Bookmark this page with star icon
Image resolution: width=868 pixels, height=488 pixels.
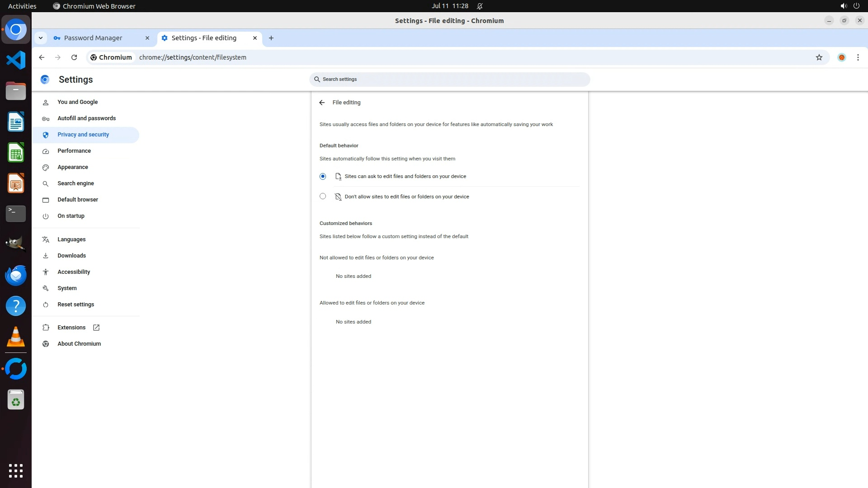[x=819, y=57]
